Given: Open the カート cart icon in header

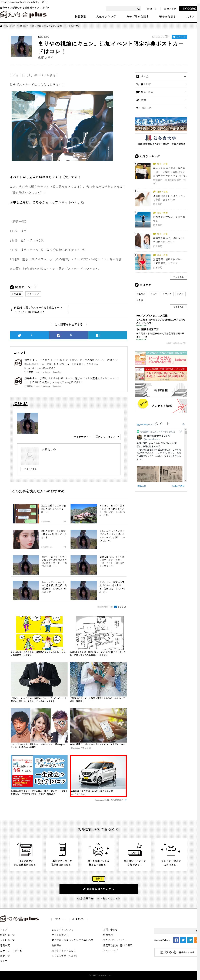Looking at the screenshot, I should pyautogui.click(x=152, y=9).
